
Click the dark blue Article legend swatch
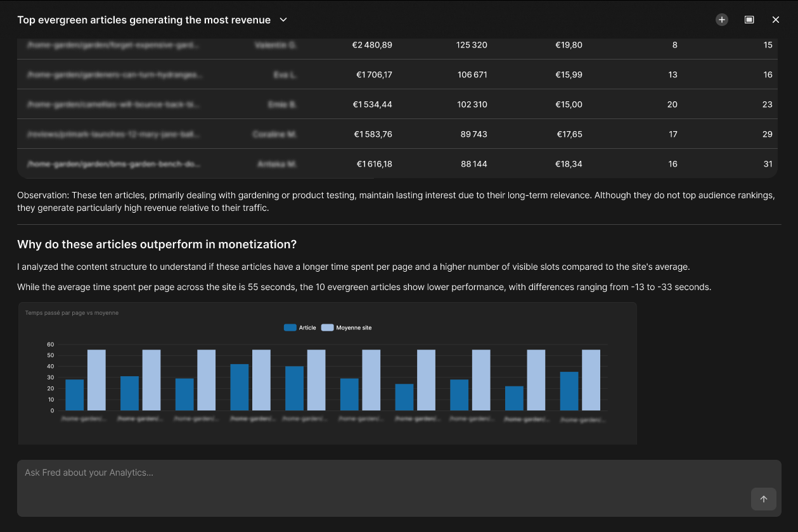[290, 327]
